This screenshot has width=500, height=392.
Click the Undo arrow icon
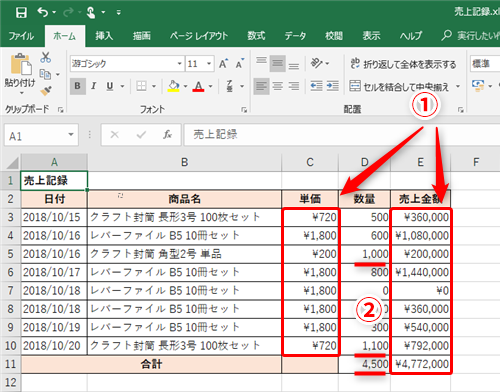tap(43, 13)
